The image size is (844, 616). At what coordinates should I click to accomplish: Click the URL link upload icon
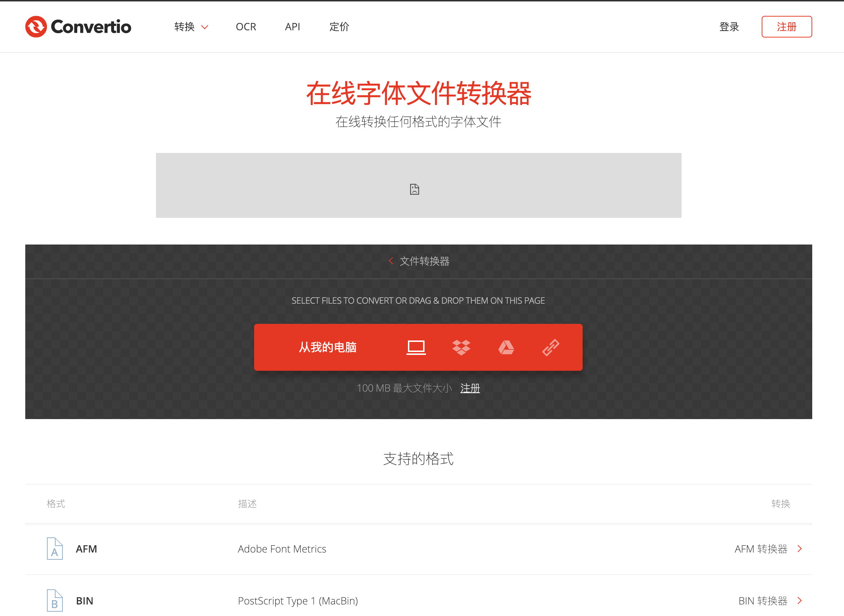[551, 347]
